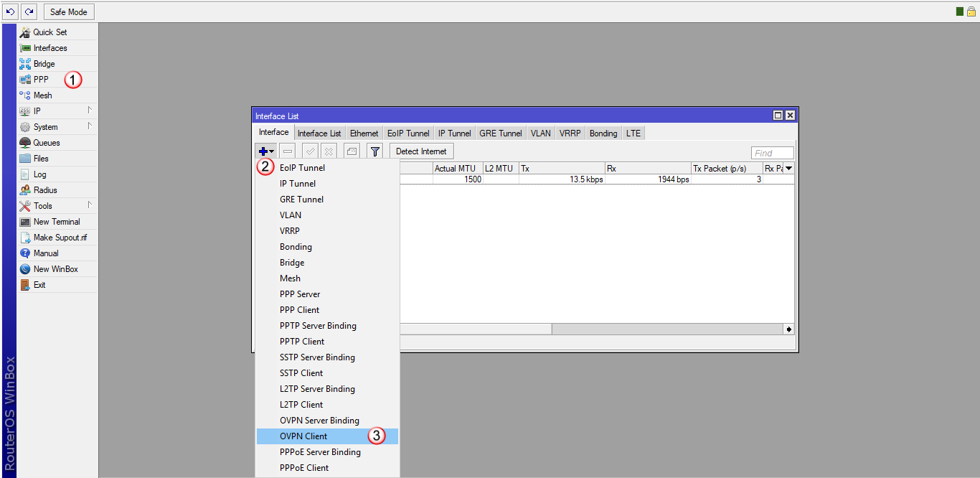Expand the System submenu
Image resolution: width=980 pixels, height=478 pixels.
(x=57, y=127)
